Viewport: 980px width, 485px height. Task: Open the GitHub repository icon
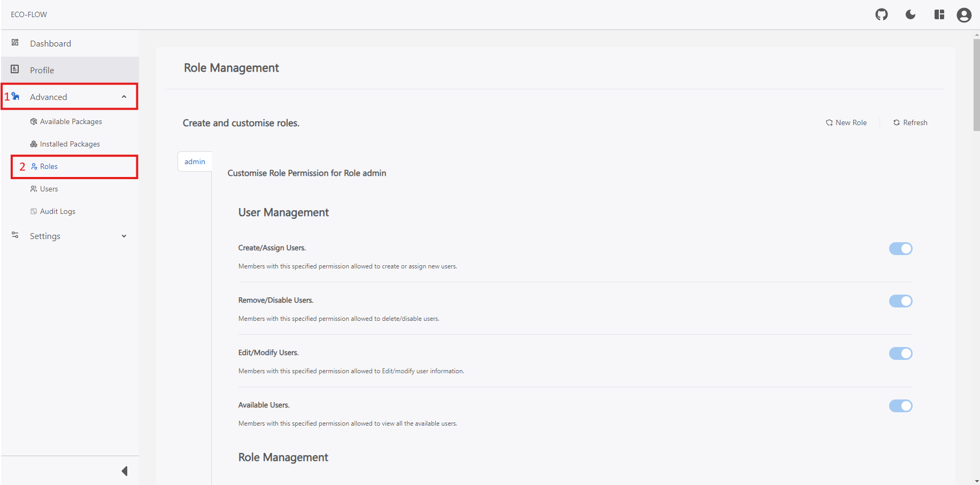[x=882, y=14]
